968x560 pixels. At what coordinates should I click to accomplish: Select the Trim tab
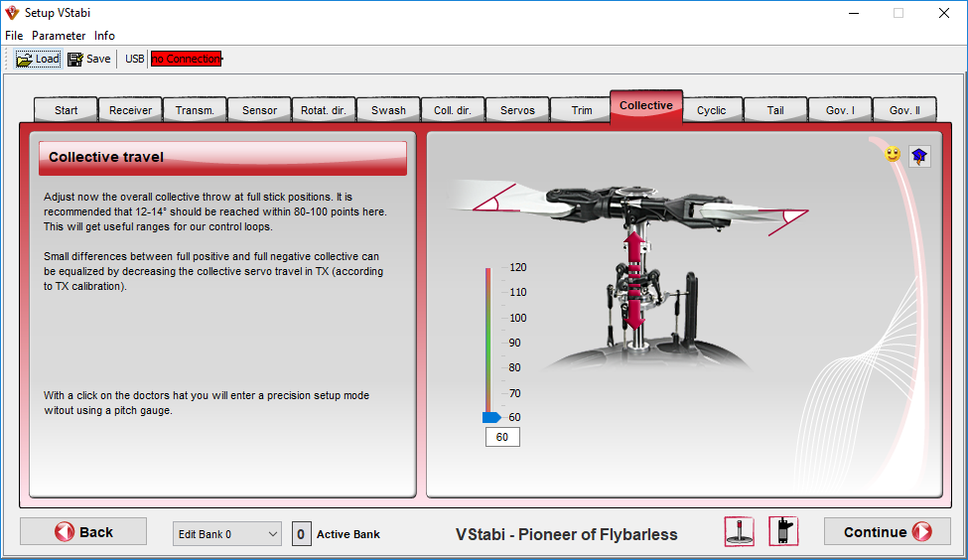[582, 110]
